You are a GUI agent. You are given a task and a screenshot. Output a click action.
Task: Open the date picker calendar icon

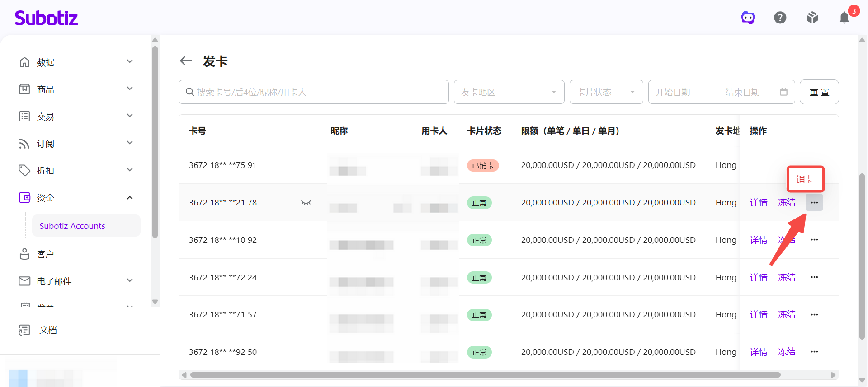[783, 92]
